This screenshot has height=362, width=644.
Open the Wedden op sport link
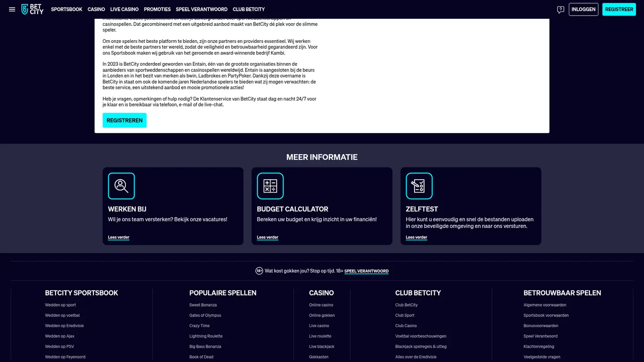click(x=60, y=305)
